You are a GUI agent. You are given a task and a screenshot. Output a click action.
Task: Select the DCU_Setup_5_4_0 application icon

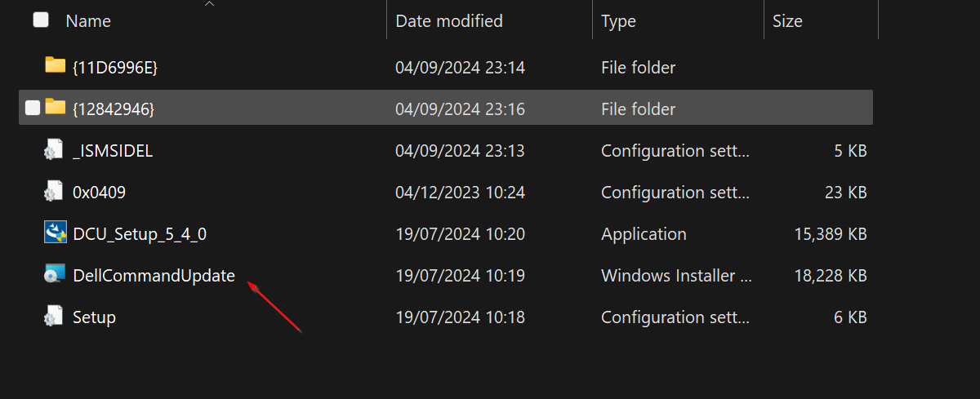click(x=55, y=233)
